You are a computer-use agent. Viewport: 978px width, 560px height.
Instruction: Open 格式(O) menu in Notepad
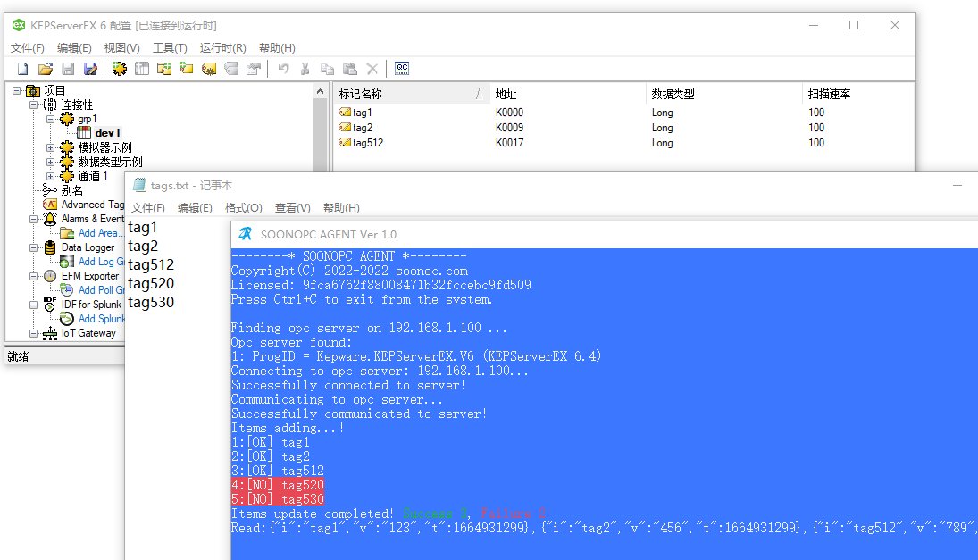[243, 208]
